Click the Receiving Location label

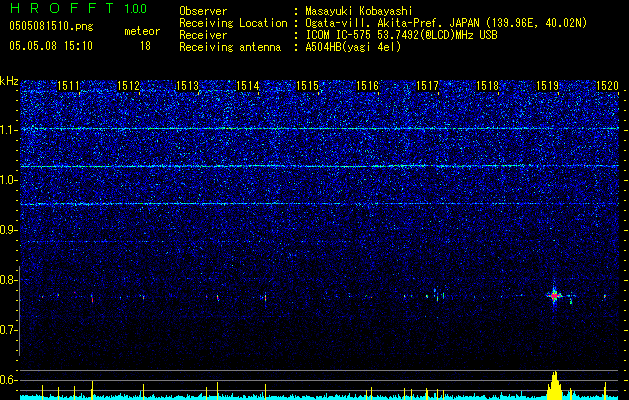point(233,23)
